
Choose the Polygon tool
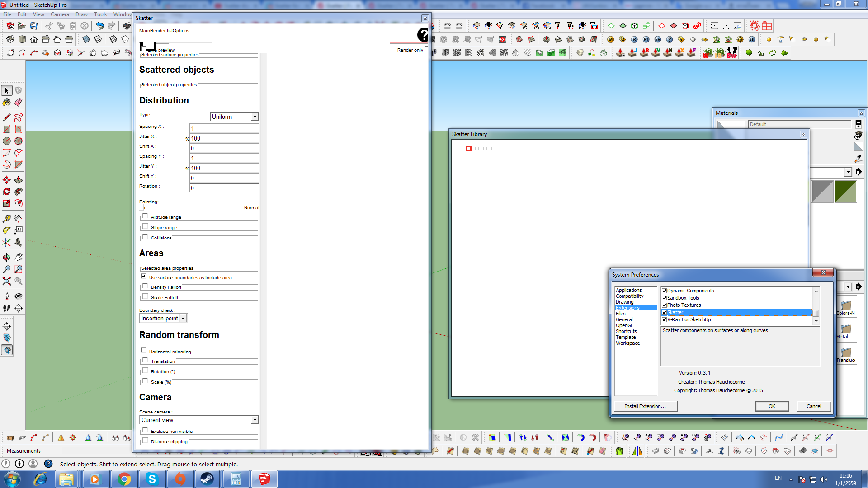(x=19, y=141)
